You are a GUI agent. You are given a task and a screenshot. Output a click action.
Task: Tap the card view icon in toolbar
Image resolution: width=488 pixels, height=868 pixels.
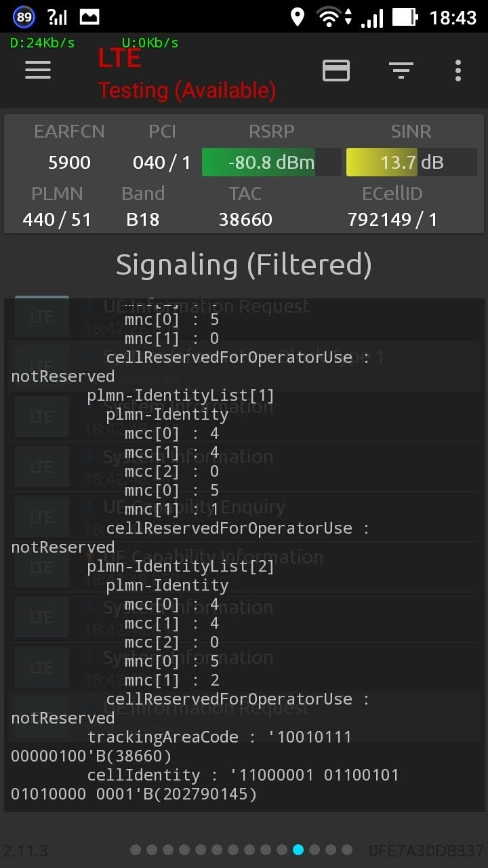pos(336,70)
